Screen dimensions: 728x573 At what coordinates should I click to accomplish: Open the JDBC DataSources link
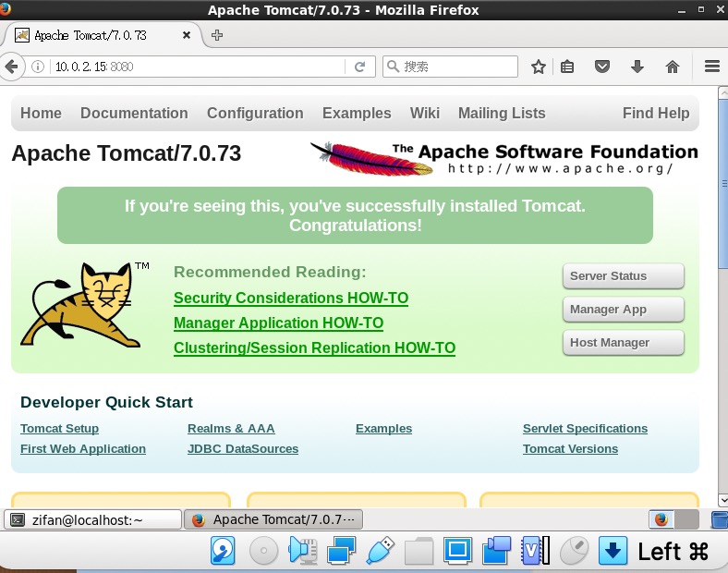(x=243, y=449)
